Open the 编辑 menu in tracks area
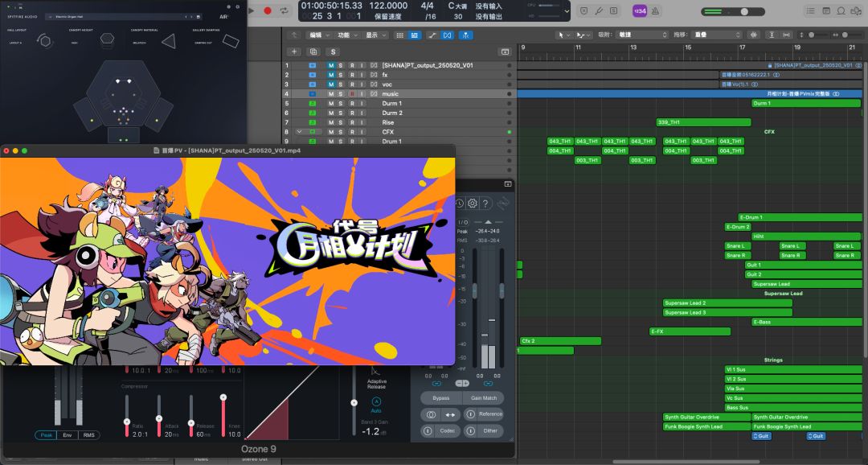 pos(318,35)
